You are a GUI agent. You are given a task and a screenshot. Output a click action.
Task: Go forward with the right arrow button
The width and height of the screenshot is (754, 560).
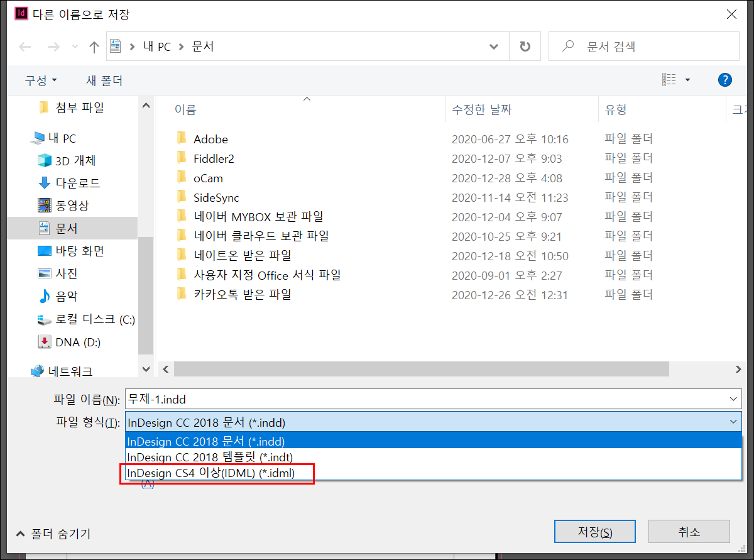pyautogui.click(x=53, y=47)
